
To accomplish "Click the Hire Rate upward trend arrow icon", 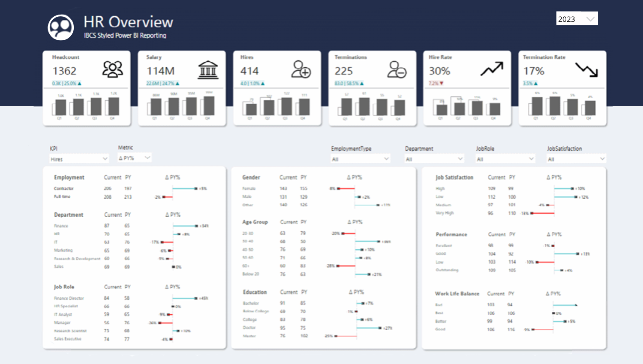I will tap(491, 69).
